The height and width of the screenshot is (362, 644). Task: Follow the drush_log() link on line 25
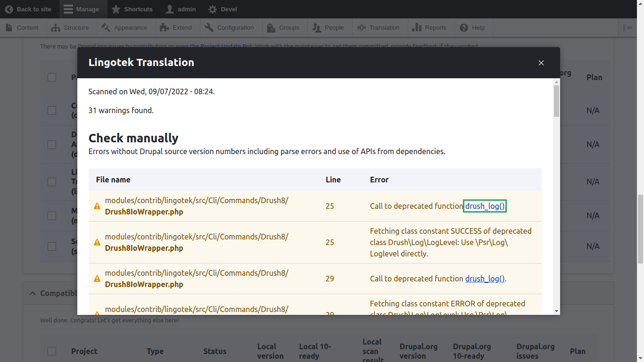tap(485, 206)
